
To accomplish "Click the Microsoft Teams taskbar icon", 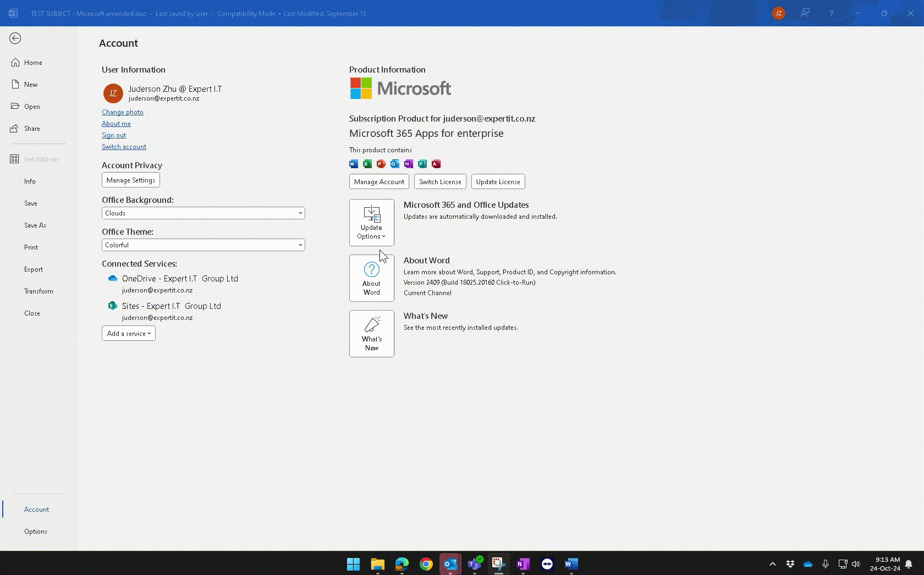I will [x=474, y=564].
